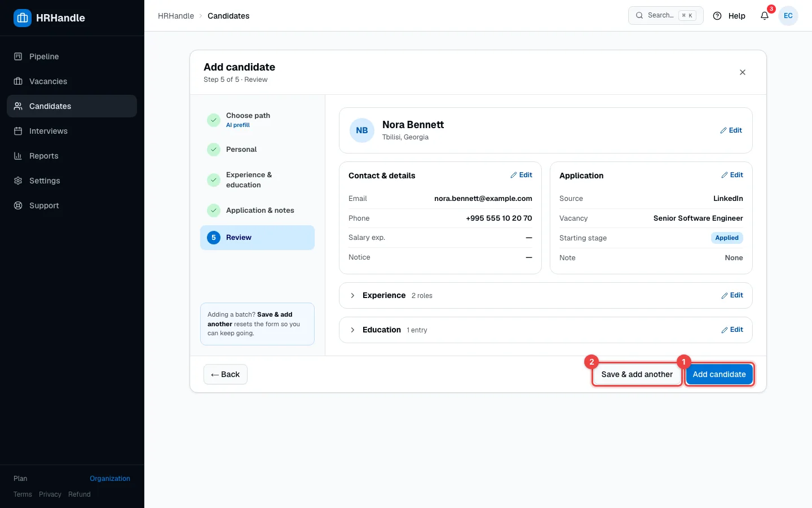The image size is (812, 508).
Task: Edit the Contact & details card
Action: [521, 175]
